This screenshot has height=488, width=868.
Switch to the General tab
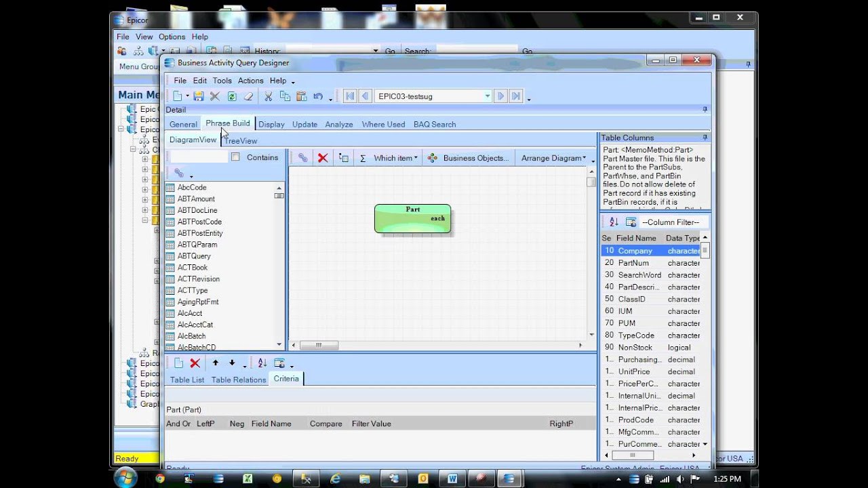click(183, 124)
